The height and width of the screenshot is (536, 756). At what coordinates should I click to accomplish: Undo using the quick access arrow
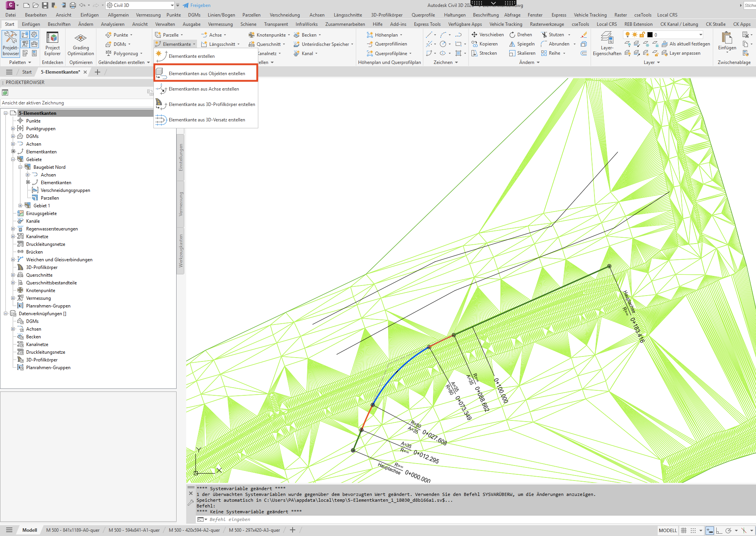[x=82, y=5]
